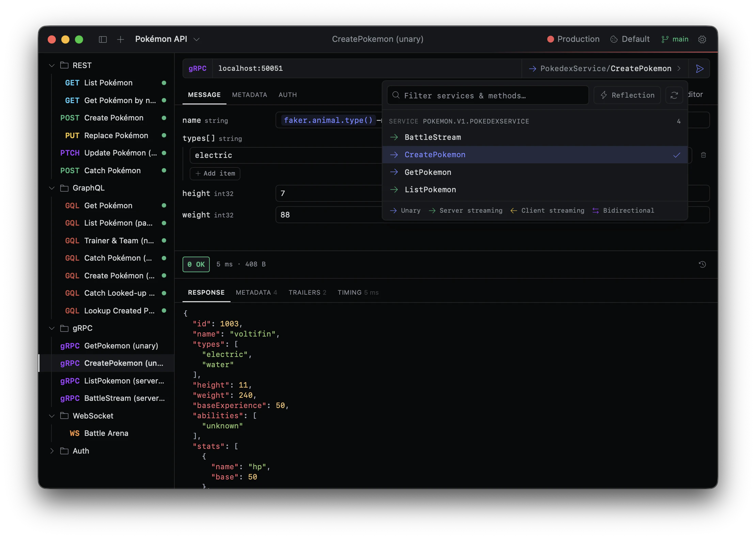Image resolution: width=756 pixels, height=539 pixels.
Task: Click the refresh methods icon
Action: pyautogui.click(x=674, y=95)
